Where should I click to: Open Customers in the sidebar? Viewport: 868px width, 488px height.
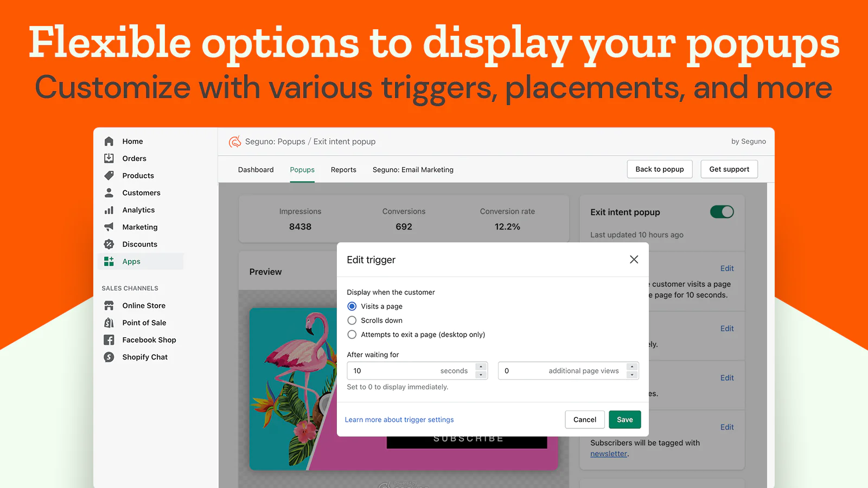pos(142,192)
